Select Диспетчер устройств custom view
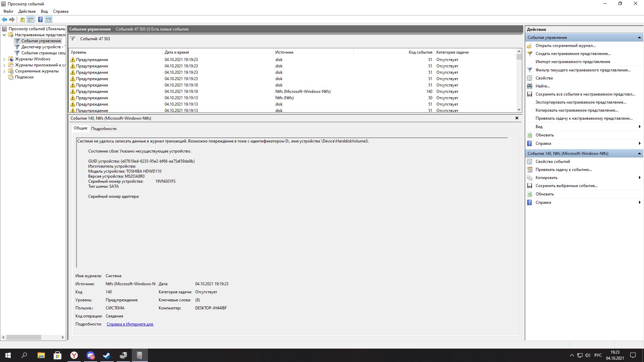The height and width of the screenshot is (362, 644). 40,47
